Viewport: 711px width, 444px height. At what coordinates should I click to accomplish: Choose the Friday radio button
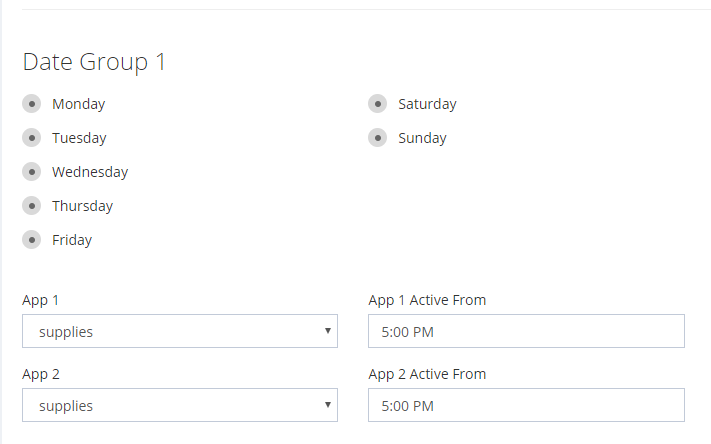pyautogui.click(x=32, y=240)
